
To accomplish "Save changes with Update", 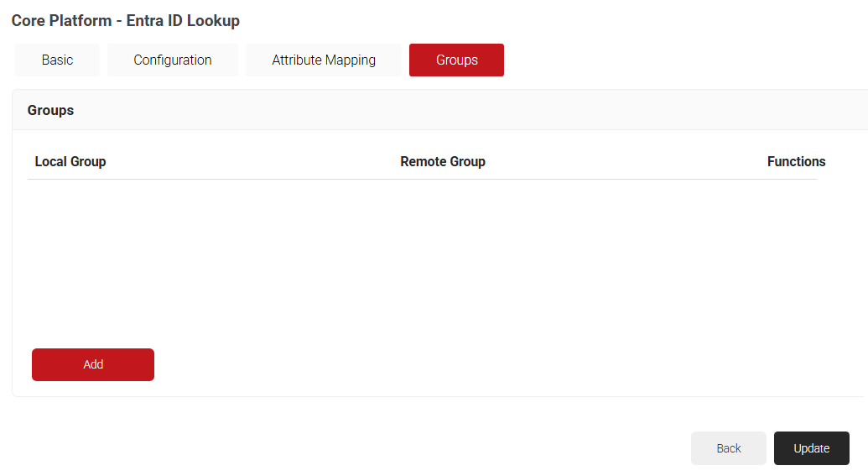I will 811,448.
